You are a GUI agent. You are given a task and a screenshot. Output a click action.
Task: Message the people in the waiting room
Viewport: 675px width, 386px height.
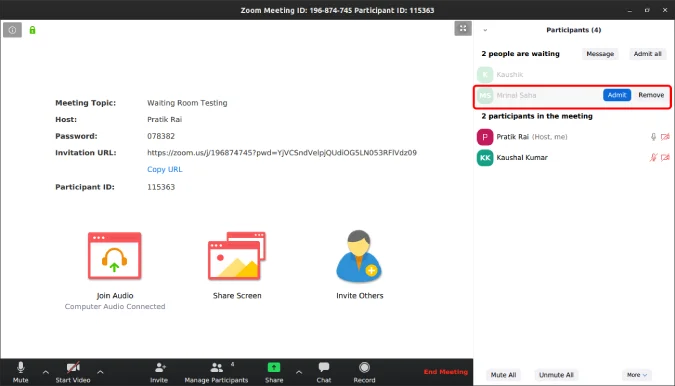tap(600, 54)
